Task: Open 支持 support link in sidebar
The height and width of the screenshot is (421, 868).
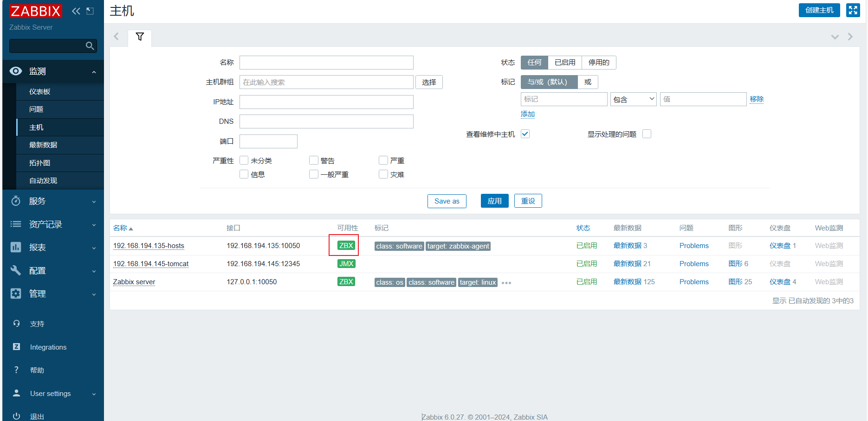Action: click(x=37, y=324)
